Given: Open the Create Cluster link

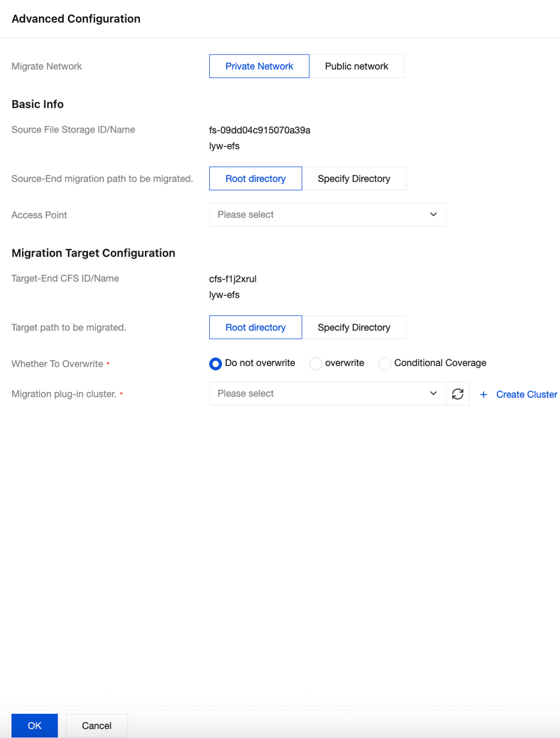Looking at the screenshot, I should (x=527, y=395).
